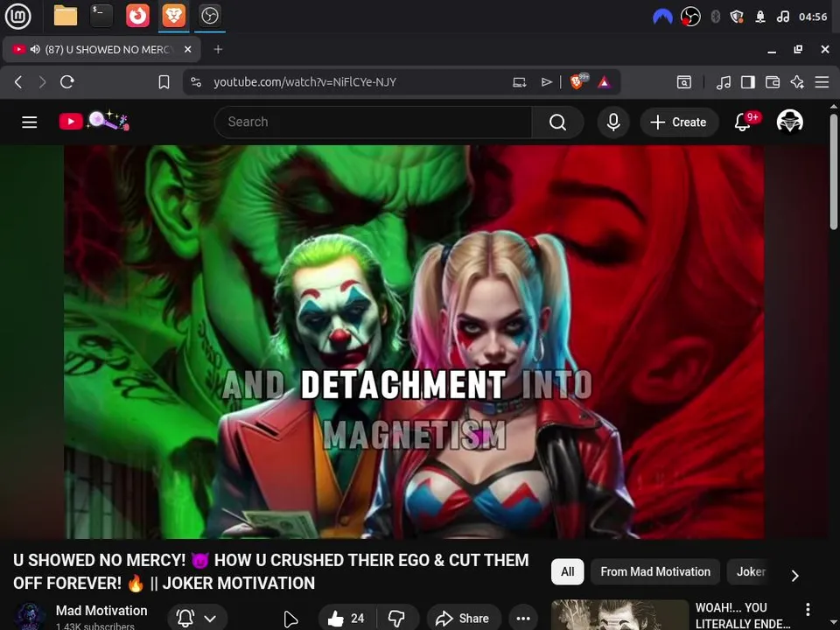840x630 pixels.
Task: Open the clock showing 04:56
Action: 813,17
